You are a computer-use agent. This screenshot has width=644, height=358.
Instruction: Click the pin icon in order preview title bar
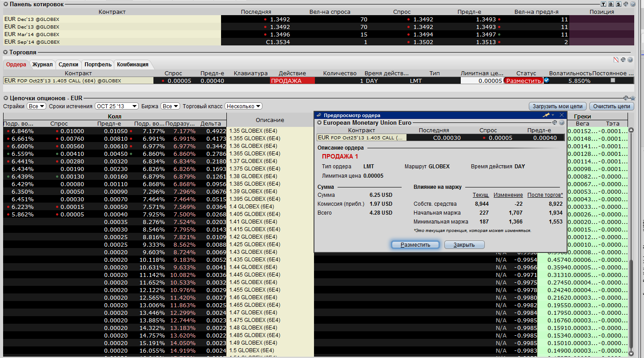tap(546, 115)
